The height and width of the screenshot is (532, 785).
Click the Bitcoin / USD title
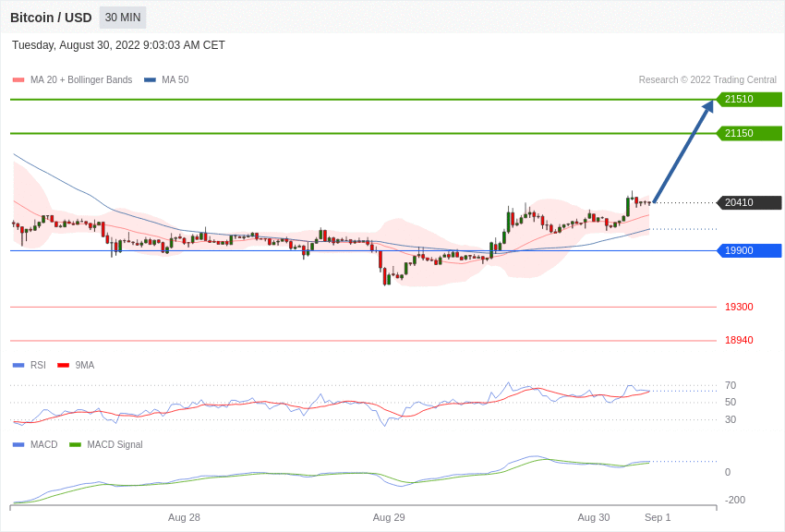tap(51, 18)
